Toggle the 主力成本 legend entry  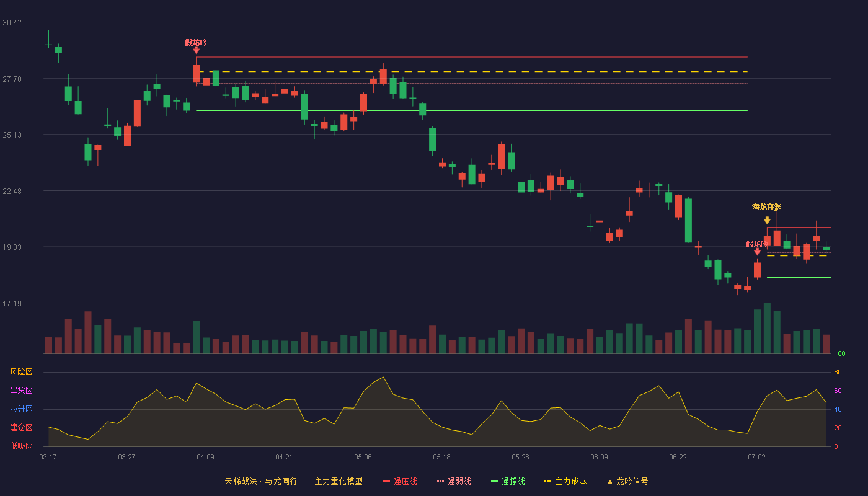coord(565,481)
